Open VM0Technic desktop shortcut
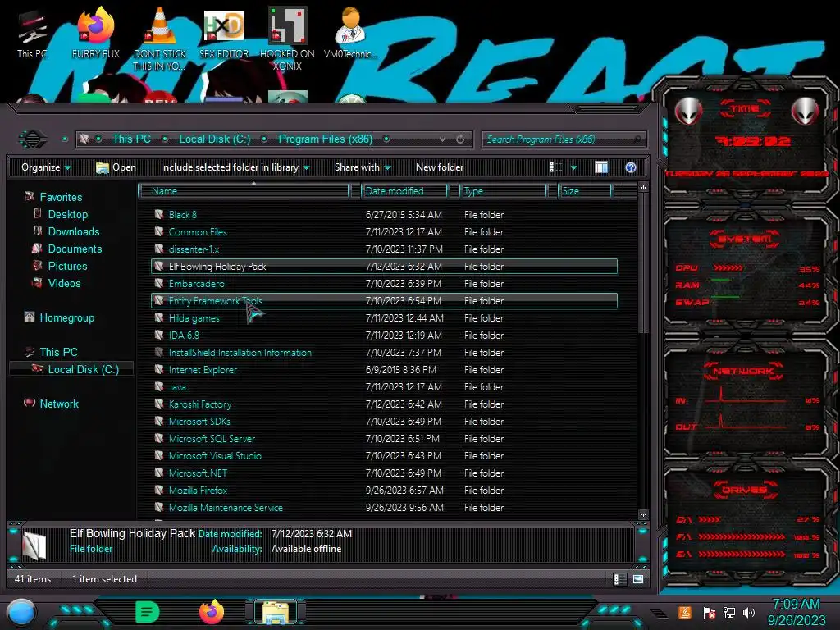 coord(350,33)
